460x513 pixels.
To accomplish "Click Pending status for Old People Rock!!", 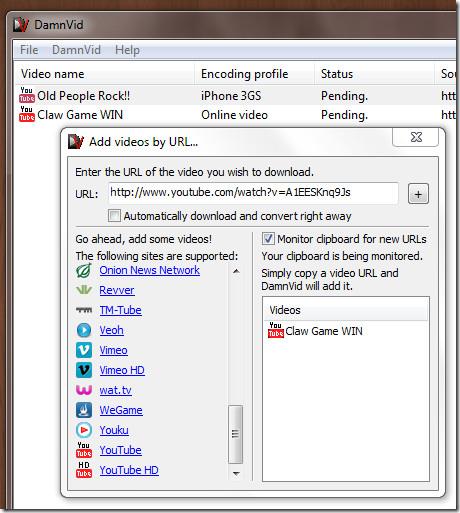I will tap(344, 96).
